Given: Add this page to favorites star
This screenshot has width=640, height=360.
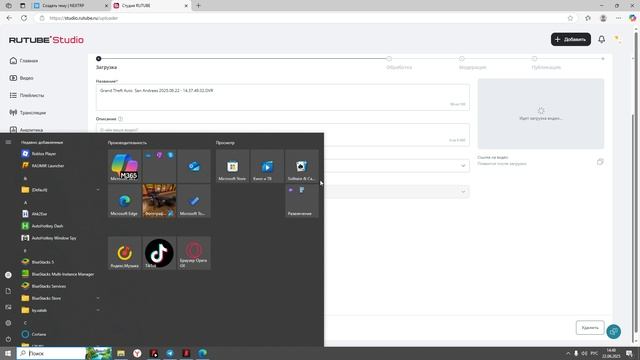Looking at the screenshot, I should pos(570,18).
